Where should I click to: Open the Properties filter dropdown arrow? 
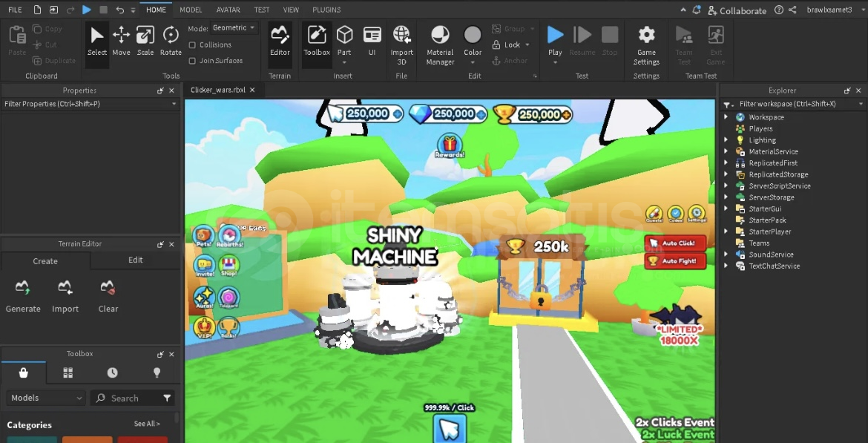tap(174, 104)
